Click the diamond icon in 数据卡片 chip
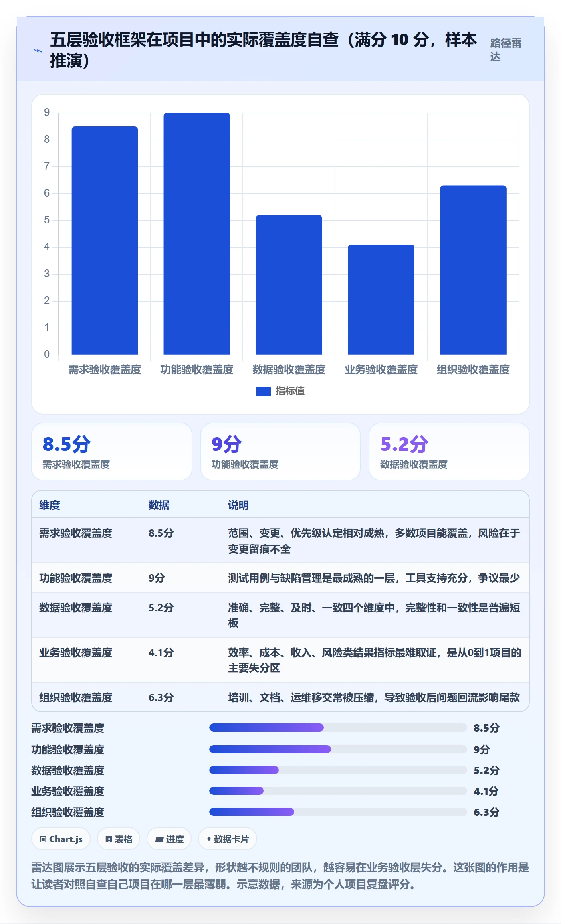The height and width of the screenshot is (924, 561). pyautogui.click(x=209, y=839)
